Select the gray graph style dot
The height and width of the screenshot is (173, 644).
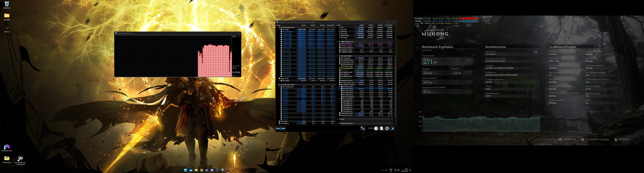pyautogui.click(x=238, y=66)
